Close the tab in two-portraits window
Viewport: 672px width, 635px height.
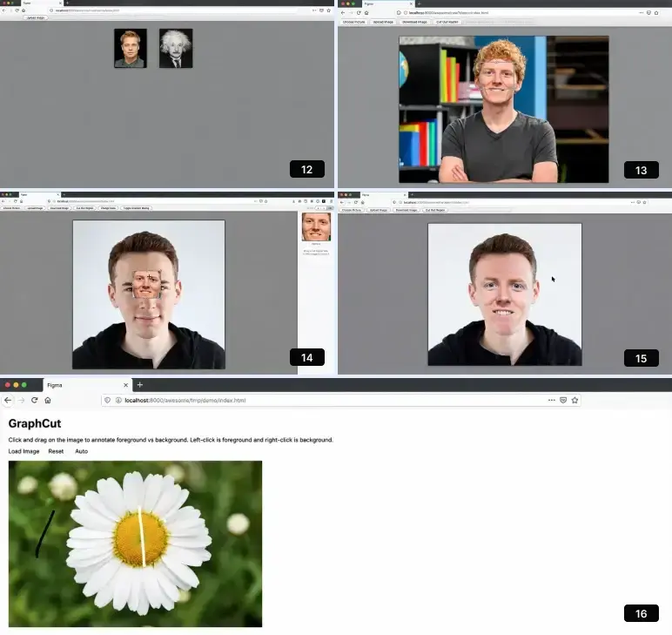pos(60,3)
